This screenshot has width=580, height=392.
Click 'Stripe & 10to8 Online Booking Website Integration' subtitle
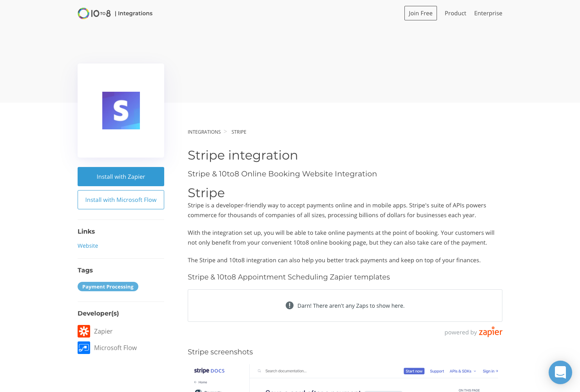pyautogui.click(x=282, y=174)
